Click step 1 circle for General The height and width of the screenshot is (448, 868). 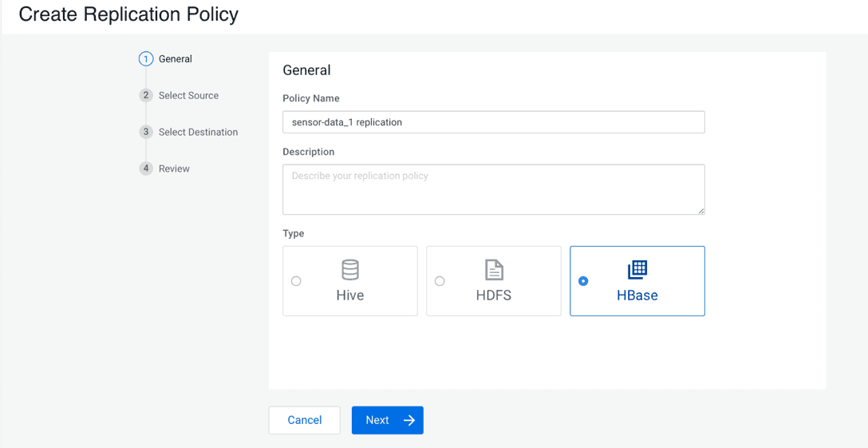145,59
